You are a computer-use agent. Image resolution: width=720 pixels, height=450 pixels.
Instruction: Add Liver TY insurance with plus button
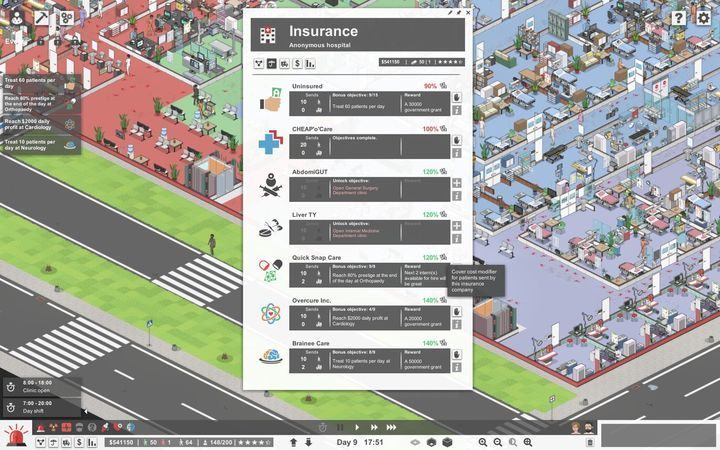456,226
